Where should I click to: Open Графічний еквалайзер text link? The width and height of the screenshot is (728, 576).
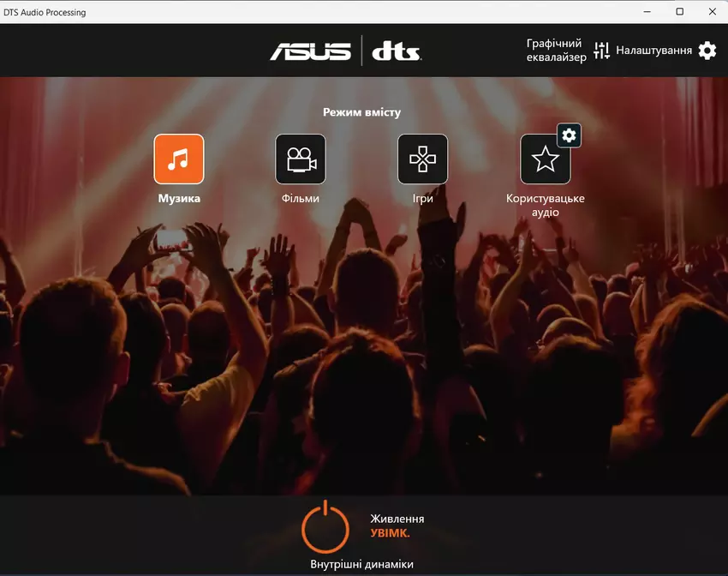click(556, 51)
